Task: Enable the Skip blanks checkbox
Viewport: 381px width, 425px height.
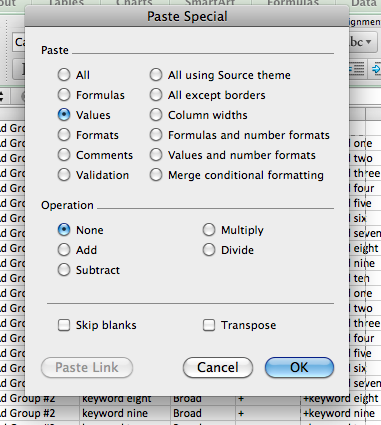Action: click(64, 325)
